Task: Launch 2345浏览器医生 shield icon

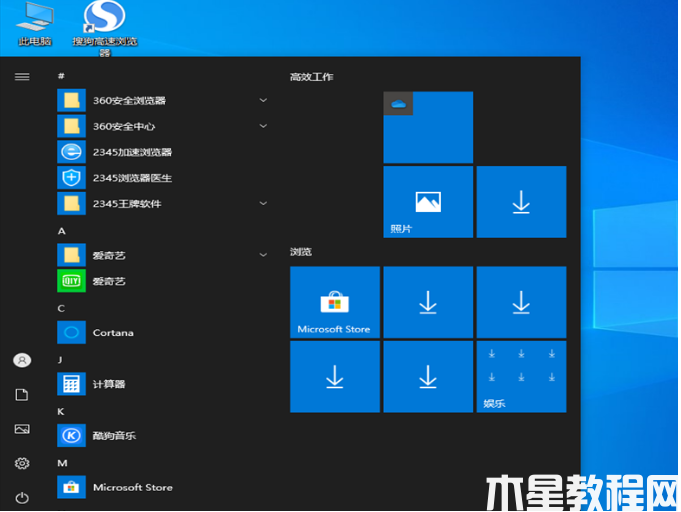Action: pyautogui.click(x=71, y=178)
